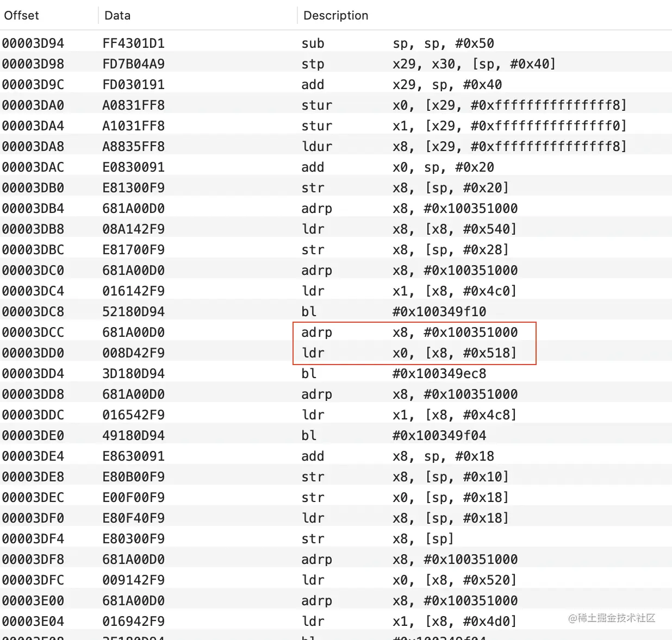
Task: Select the stur x0 instruction
Action: pos(464,105)
